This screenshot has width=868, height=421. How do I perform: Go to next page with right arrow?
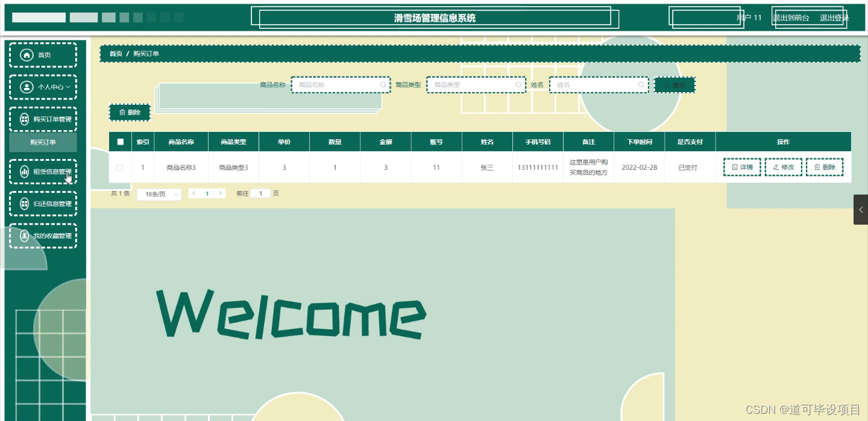[x=221, y=193]
